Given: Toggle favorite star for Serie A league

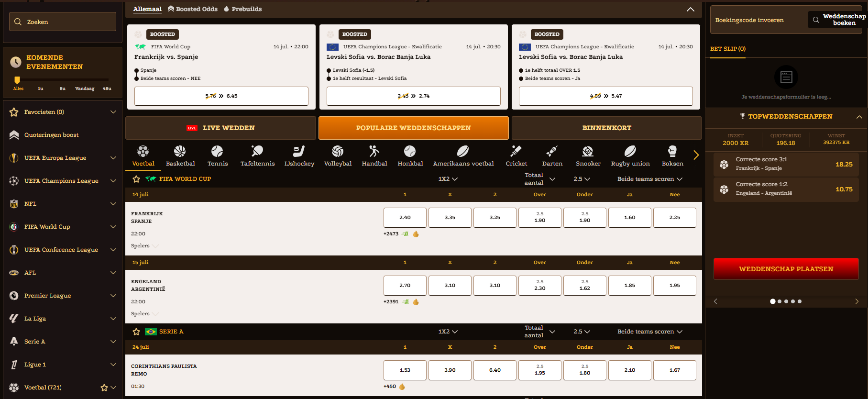Looking at the screenshot, I should coord(136,332).
